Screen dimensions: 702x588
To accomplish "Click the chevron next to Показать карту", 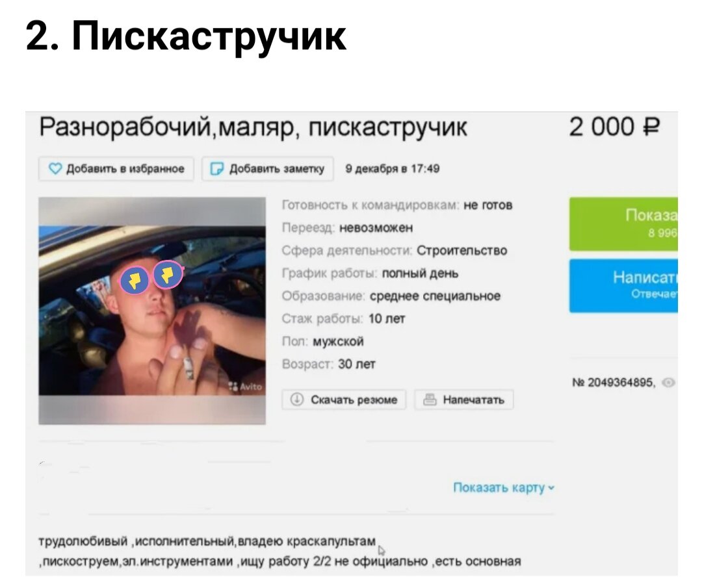I will (551, 488).
